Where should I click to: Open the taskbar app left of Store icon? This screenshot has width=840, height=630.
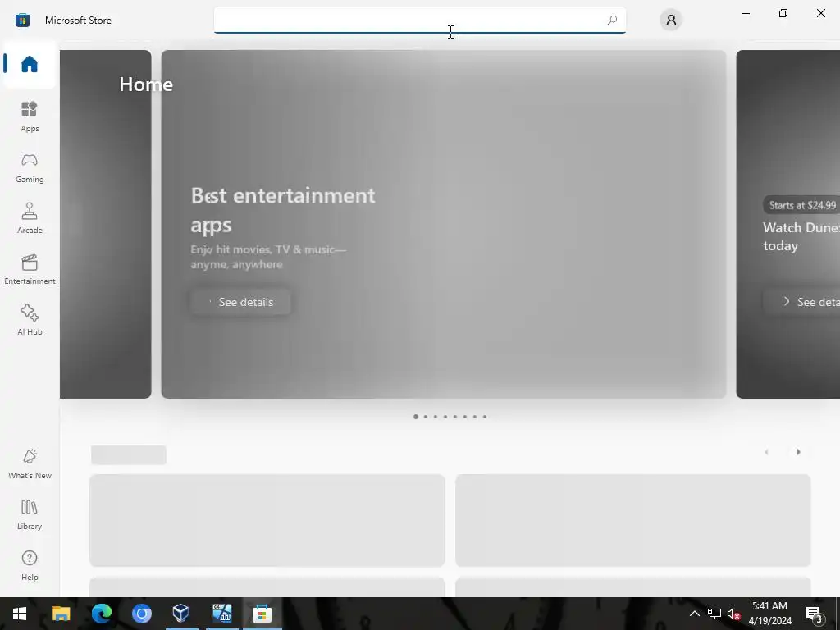(221, 614)
